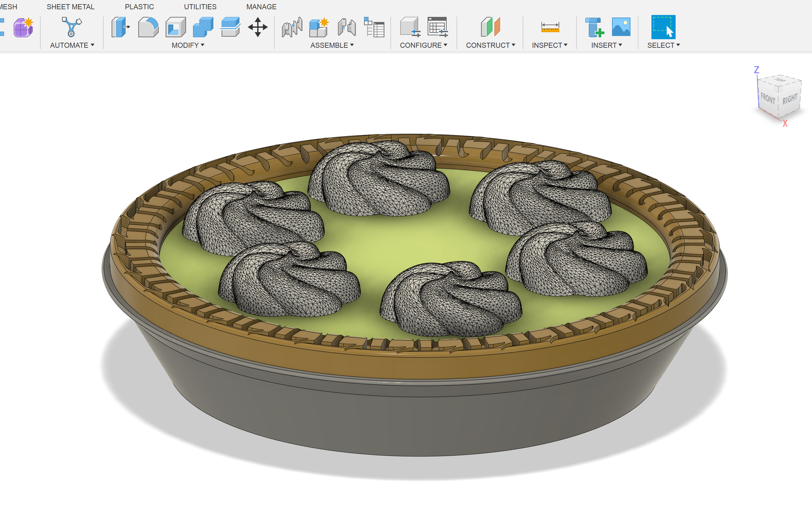This screenshot has width=812, height=513.
Task: Expand the SELECT dropdown menu
Action: point(662,45)
